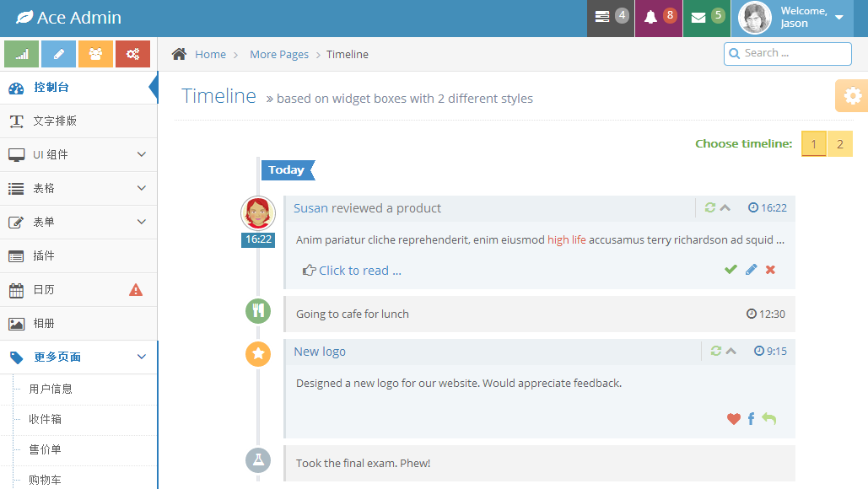Image resolution: width=868 pixels, height=489 pixels.
Task: Collapse the New logo widget box
Action: point(731,352)
